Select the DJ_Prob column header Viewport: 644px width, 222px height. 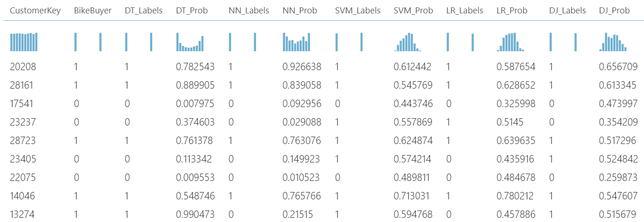tap(615, 11)
